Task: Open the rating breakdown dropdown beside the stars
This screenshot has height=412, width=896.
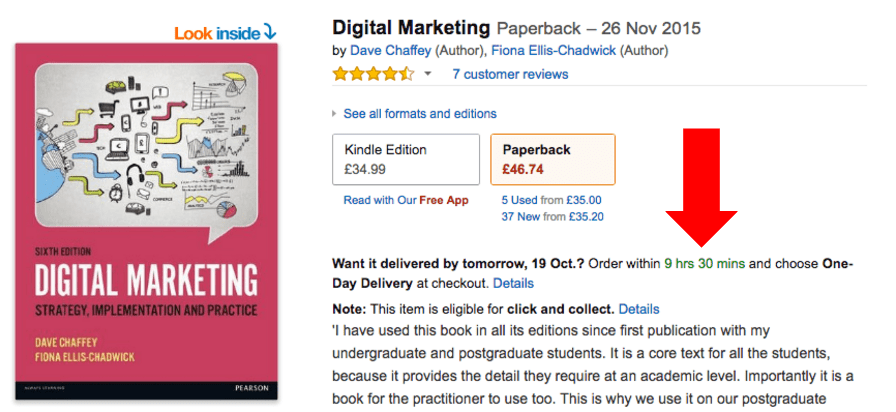Action: (x=428, y=74)
